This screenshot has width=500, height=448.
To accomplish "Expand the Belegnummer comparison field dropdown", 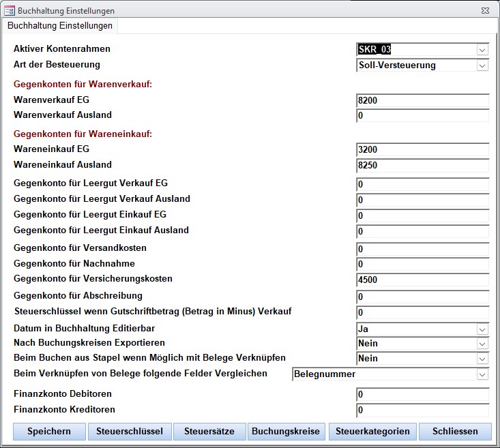I will click(x=482, y=374).
